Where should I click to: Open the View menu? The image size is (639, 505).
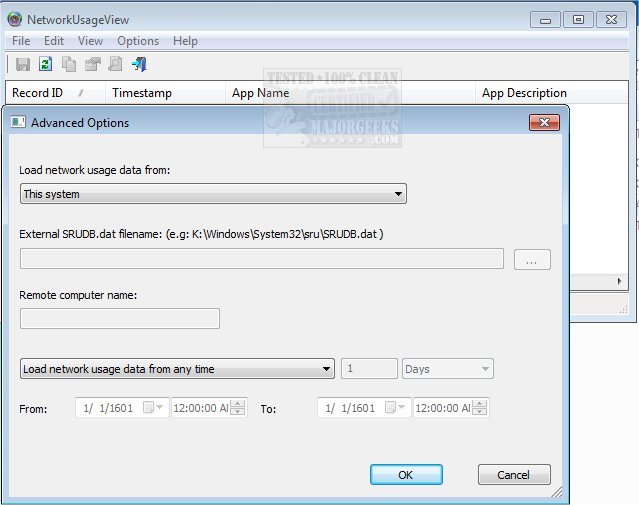90,41
